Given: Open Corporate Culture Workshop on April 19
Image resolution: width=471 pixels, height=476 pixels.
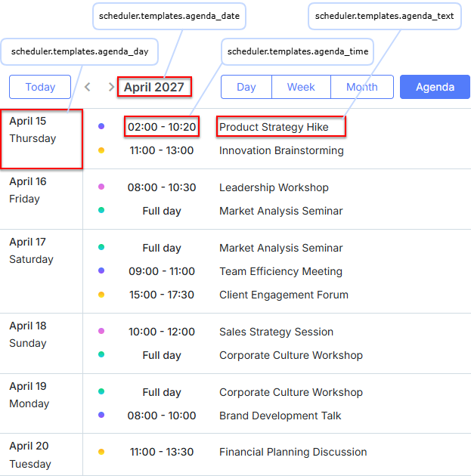Looking at the screenshot, I should click(x=291, y=392).
